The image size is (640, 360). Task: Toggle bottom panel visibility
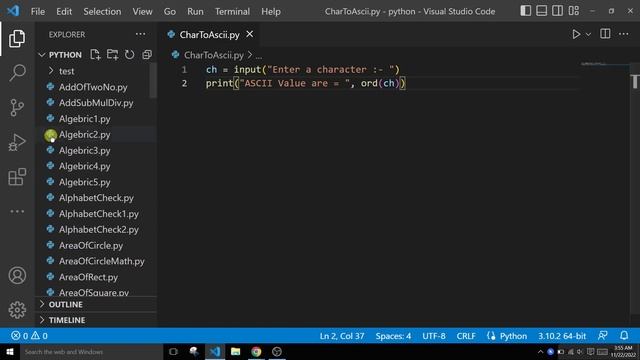pyautogui.click(x=542, y=11)
